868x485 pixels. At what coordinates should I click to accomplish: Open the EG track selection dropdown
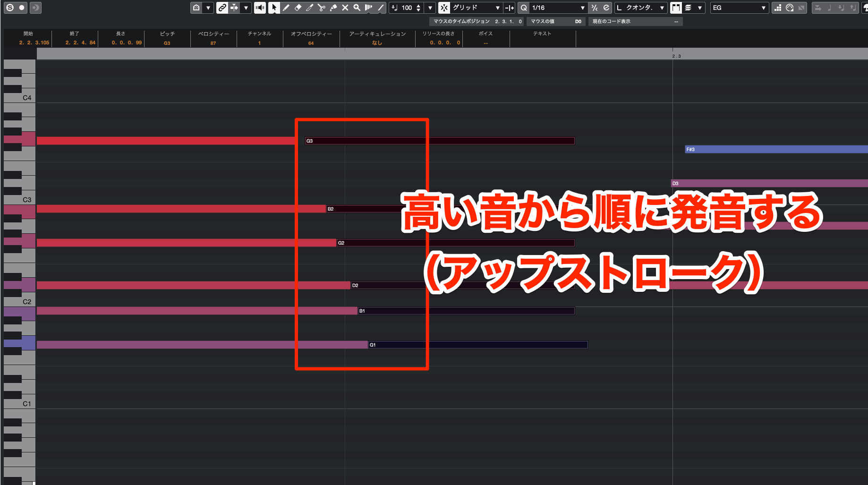point(740,8)
